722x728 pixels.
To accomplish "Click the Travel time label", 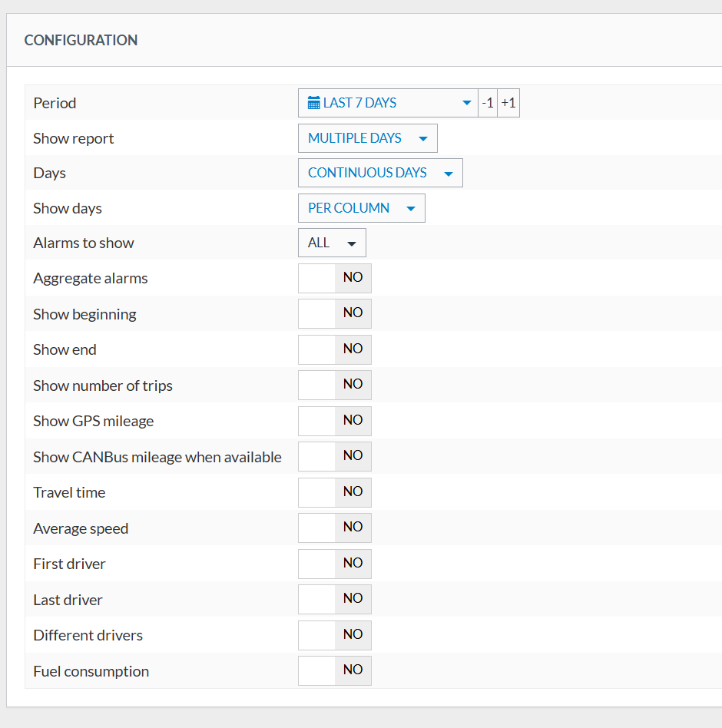I will [x=69, y=492].
